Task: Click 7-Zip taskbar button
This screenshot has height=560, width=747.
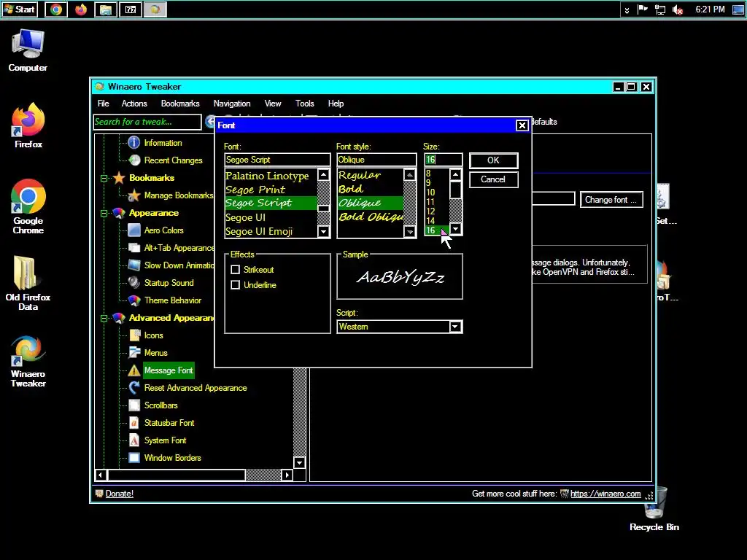Action: (131, 9)
